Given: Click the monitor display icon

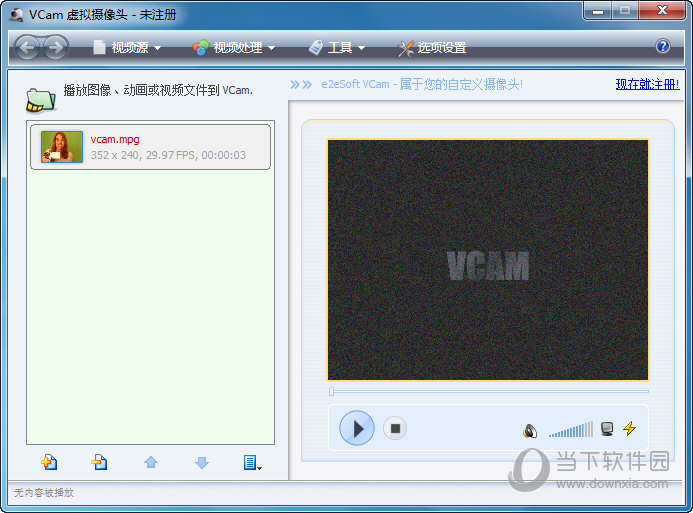Looking at the screenshot, I should coord(607,429).
